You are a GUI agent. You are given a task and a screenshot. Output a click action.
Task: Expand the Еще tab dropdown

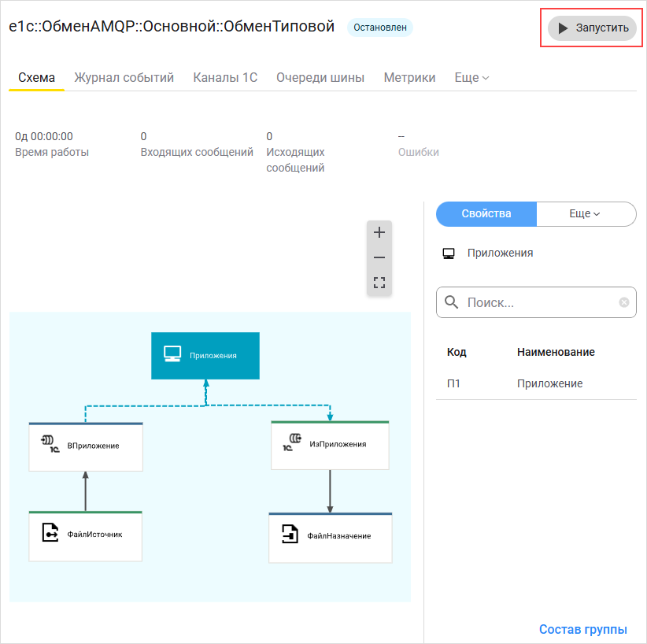coord(471,78)
